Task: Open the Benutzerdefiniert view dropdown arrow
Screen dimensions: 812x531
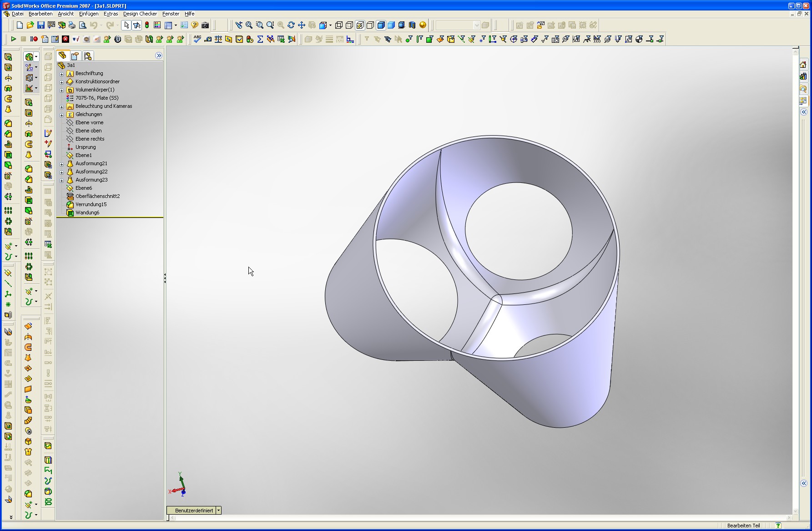Action: [x=218, y=511]
